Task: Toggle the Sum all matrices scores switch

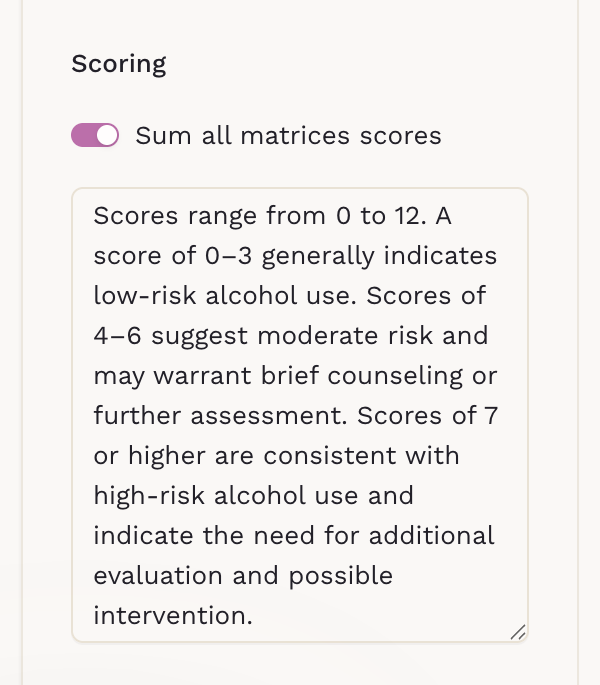Action: point(95,135)
